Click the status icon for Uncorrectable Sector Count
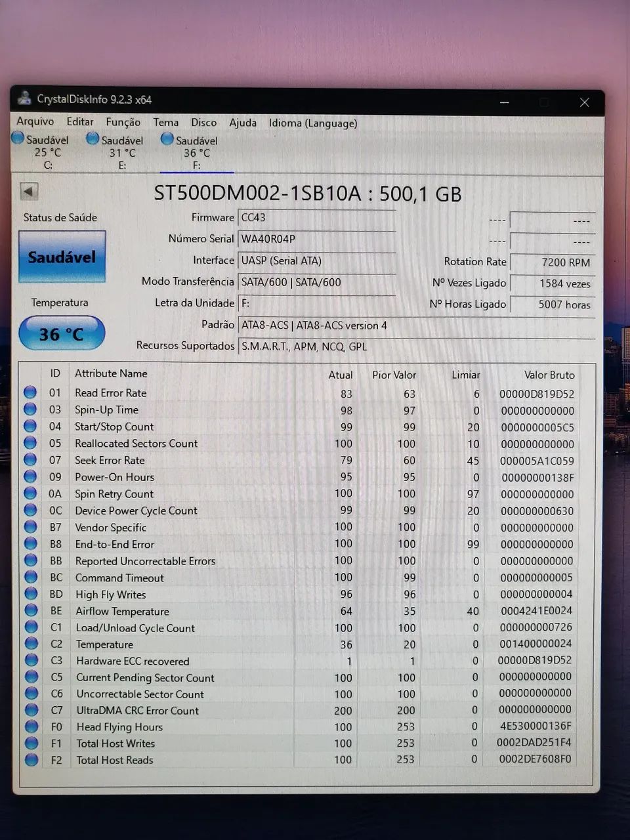630x840 pixels. tap(31, 693)
